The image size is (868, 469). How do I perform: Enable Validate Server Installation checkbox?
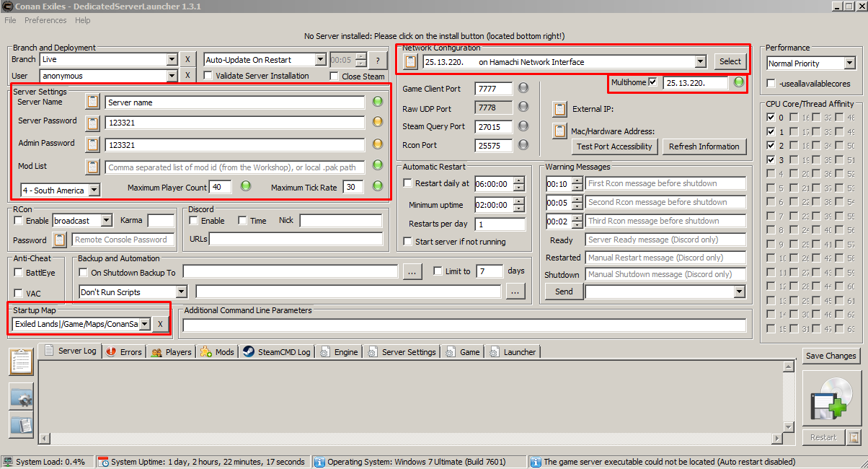208,76
